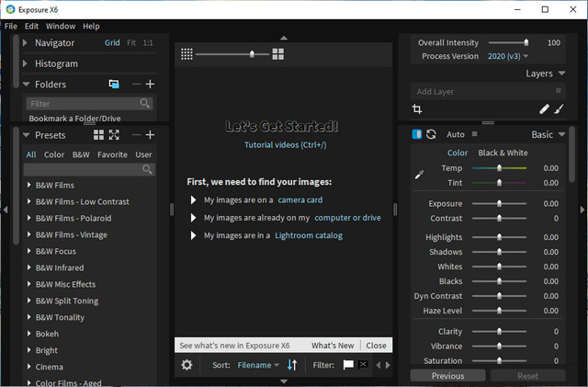Pick the white balance eyedropper
588x387 pixels.
[x=419, y=175]
